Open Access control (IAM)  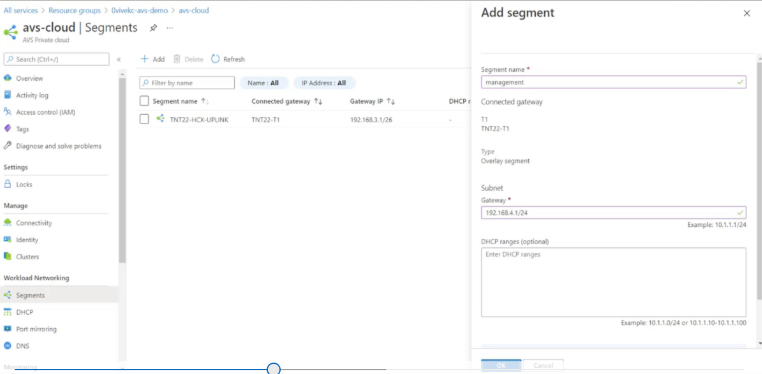tap(45, 112)
